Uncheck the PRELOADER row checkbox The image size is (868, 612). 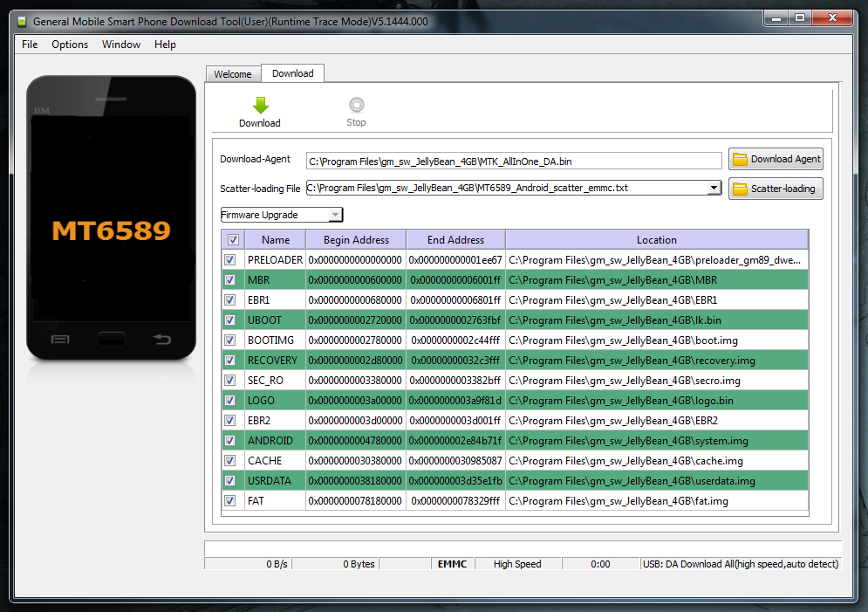coord(229,260)
